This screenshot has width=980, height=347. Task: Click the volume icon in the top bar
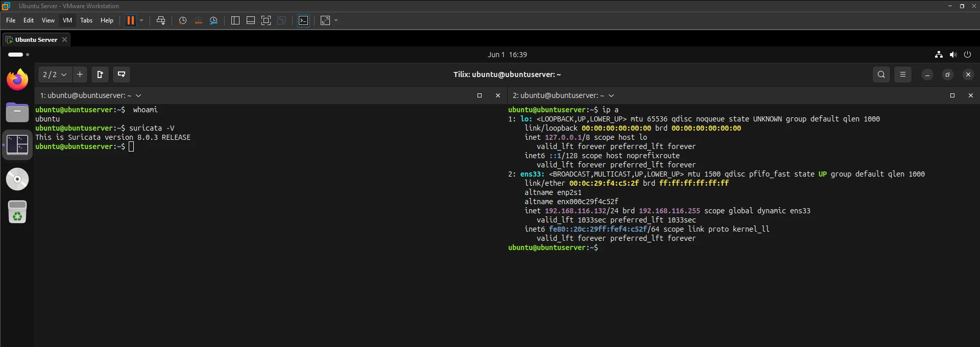pos(953,55)
